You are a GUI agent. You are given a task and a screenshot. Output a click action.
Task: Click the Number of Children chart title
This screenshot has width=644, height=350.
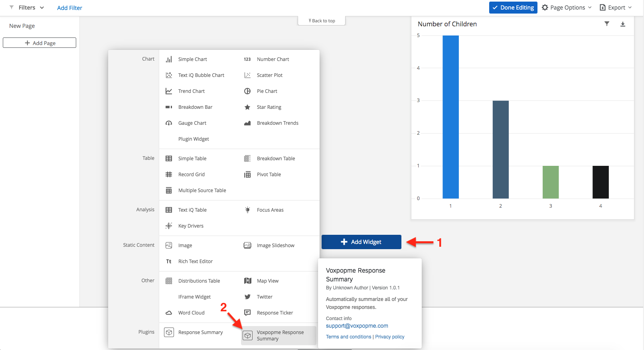click(447, 24)
